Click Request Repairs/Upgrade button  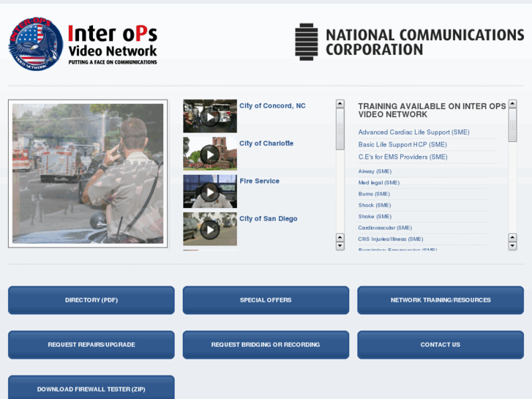tap(91, 345)
